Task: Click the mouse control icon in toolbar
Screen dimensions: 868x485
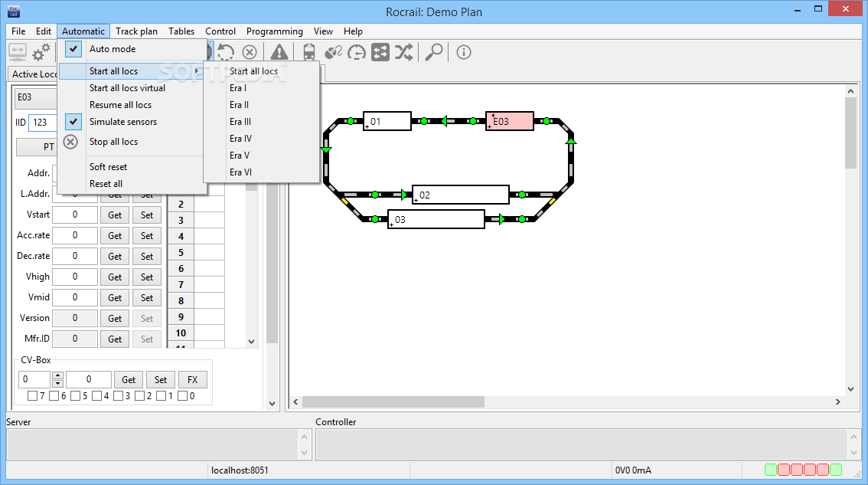Action: 333,52
